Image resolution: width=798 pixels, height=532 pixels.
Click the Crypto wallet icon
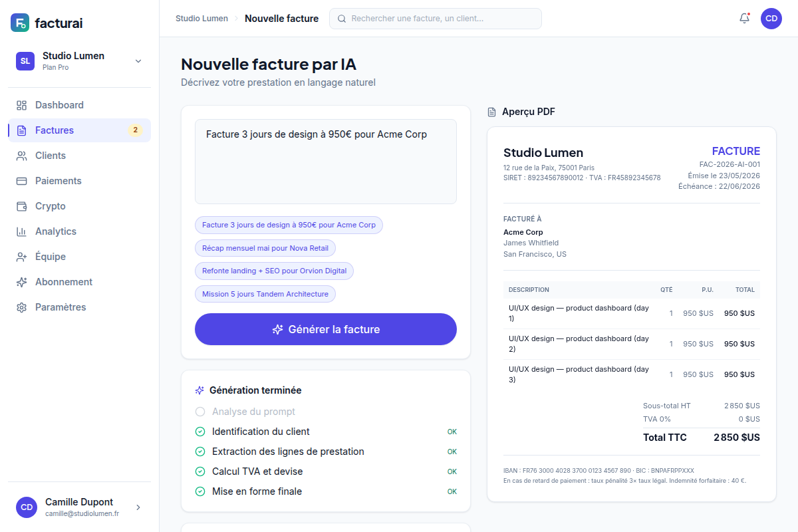click(x=22, y=206)
